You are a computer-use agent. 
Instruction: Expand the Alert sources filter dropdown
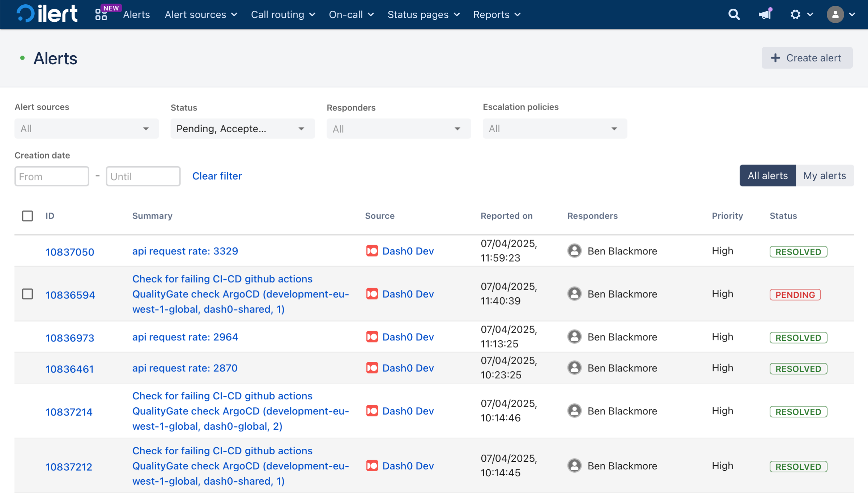(x=86, y=129)
